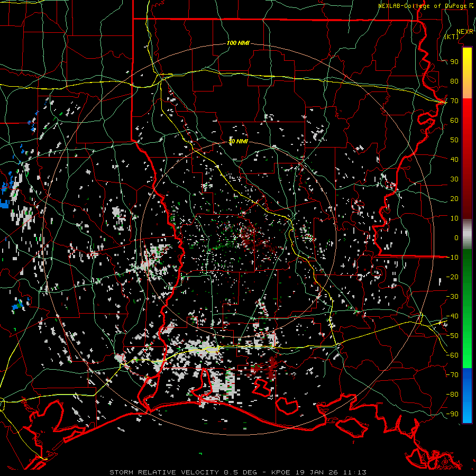This screenshot has width=476, height=476.
Task: Click the NEXR label above the color scale
Action: click(x=465, y=32)
